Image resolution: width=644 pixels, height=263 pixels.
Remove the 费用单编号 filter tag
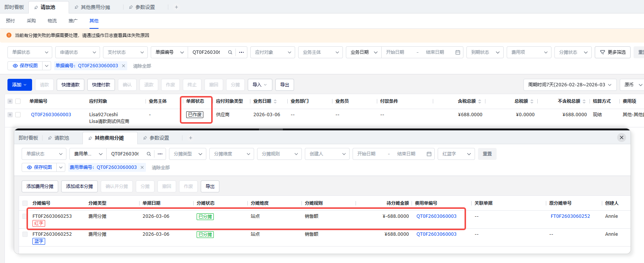(142, 167)
